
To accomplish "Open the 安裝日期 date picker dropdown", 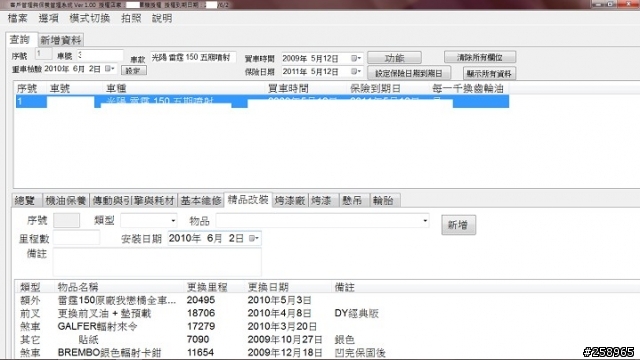I will 253,238.
